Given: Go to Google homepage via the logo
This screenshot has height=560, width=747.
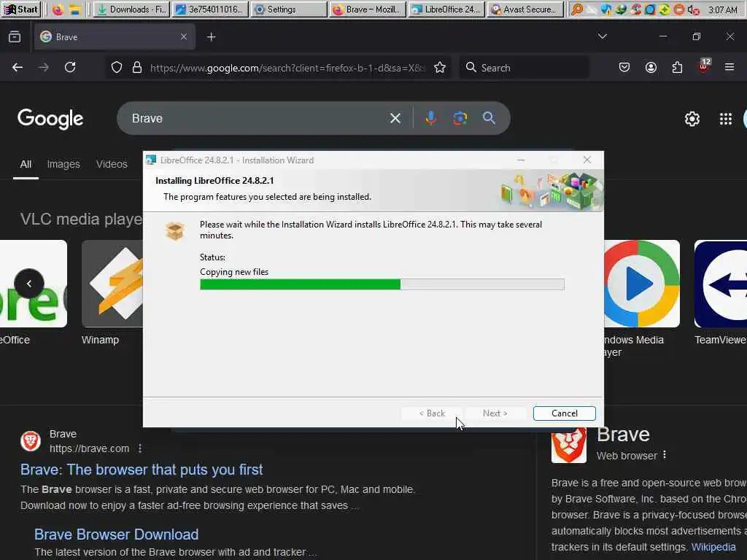Looking at the screenshot, I should [50, 118].
